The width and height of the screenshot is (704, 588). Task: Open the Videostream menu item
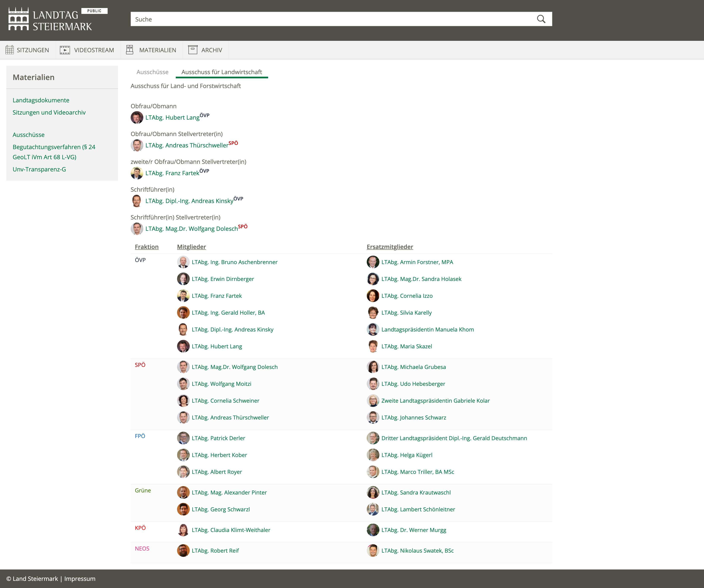click(x=88, y=50)
